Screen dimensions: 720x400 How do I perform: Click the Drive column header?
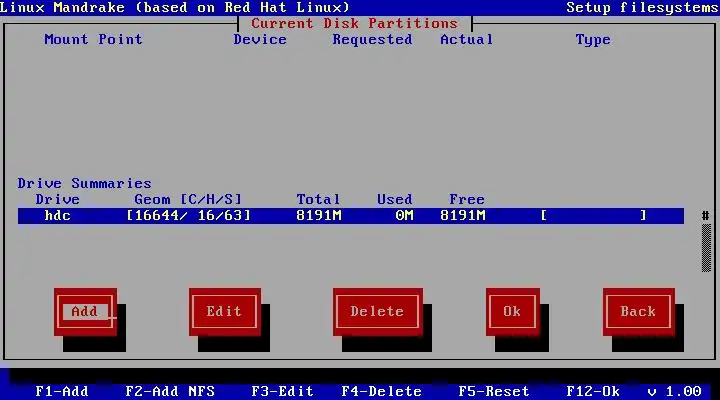point(58,199)
